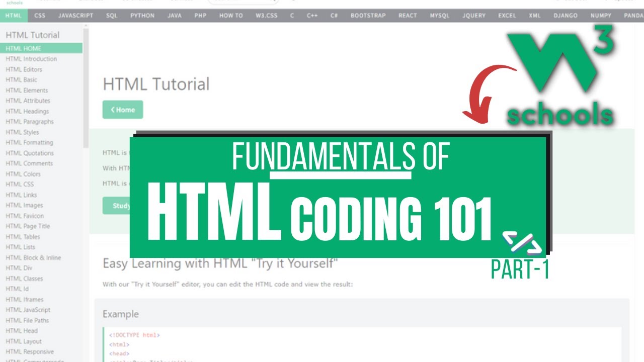The height and width of the screenshot is (362, 644).
Task: Click the 'Easy Learning with HTML' heading
Action: coord(220,263)
